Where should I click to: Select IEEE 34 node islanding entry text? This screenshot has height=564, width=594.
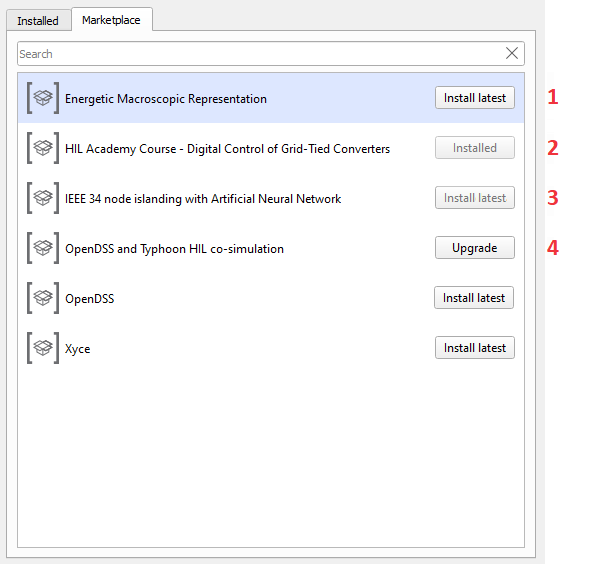pos(203,199)
